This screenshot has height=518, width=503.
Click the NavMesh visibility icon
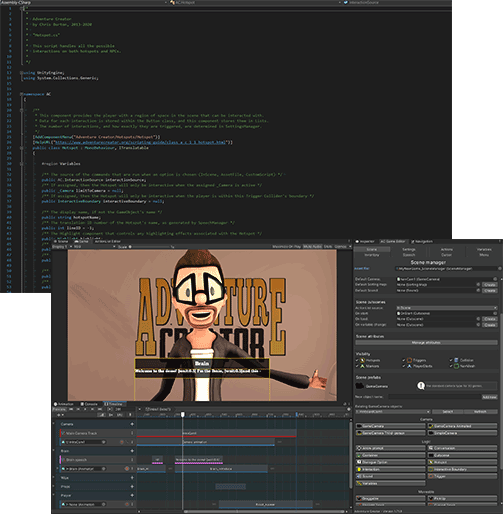coord(456,366)
